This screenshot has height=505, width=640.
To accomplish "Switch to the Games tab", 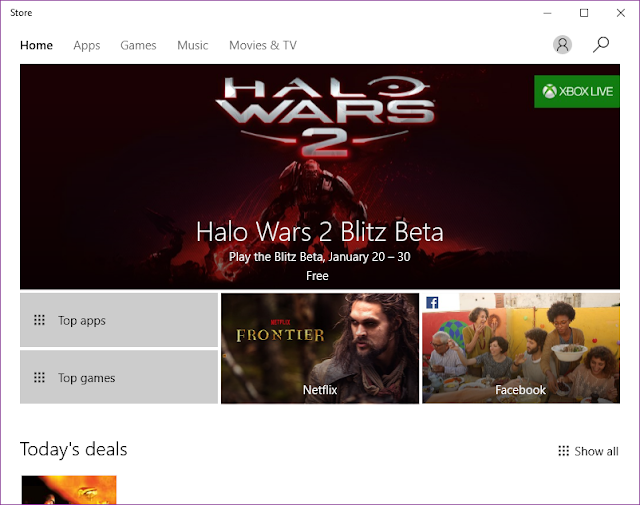I will [138, 45].
